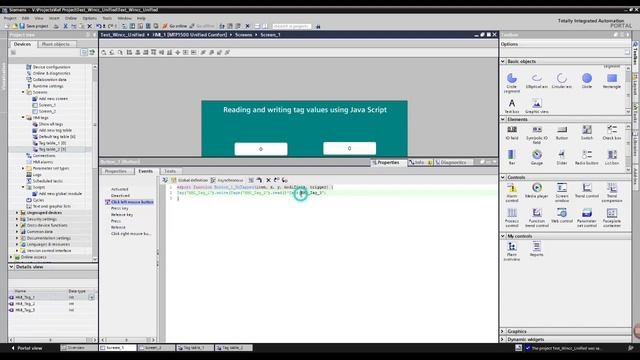The image size is (640, 360).
Task: Choose the Parameter set control
Action: (587, 218)
